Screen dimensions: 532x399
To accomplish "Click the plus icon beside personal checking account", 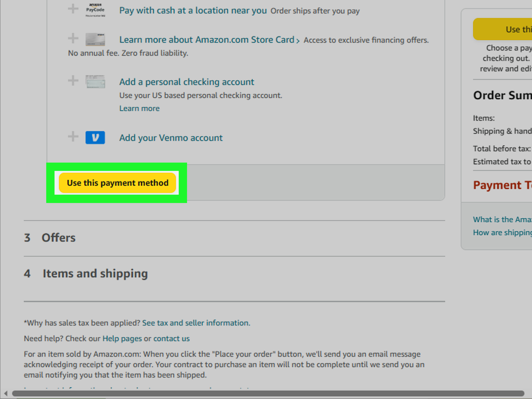I will click(73, 81).
